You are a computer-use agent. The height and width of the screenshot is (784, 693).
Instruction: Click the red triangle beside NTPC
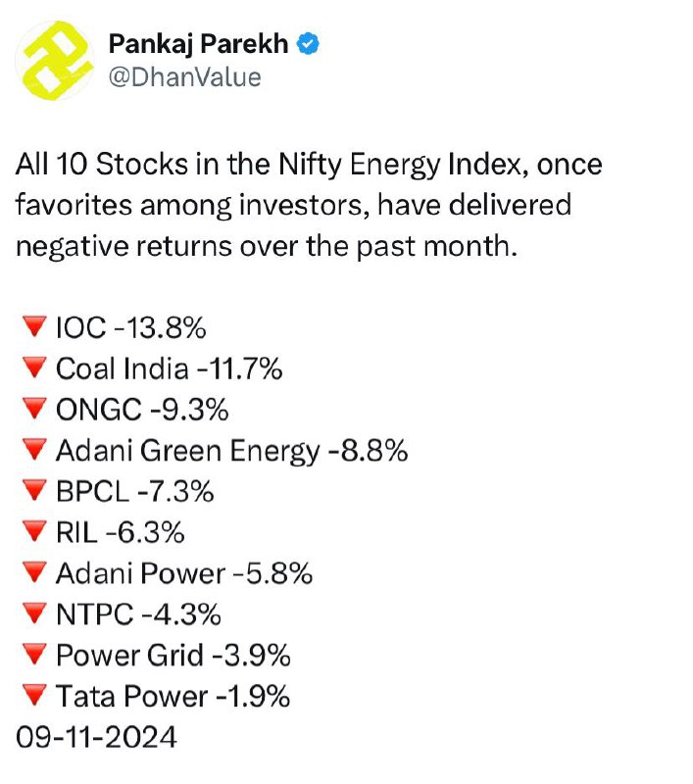click(34, 613)
